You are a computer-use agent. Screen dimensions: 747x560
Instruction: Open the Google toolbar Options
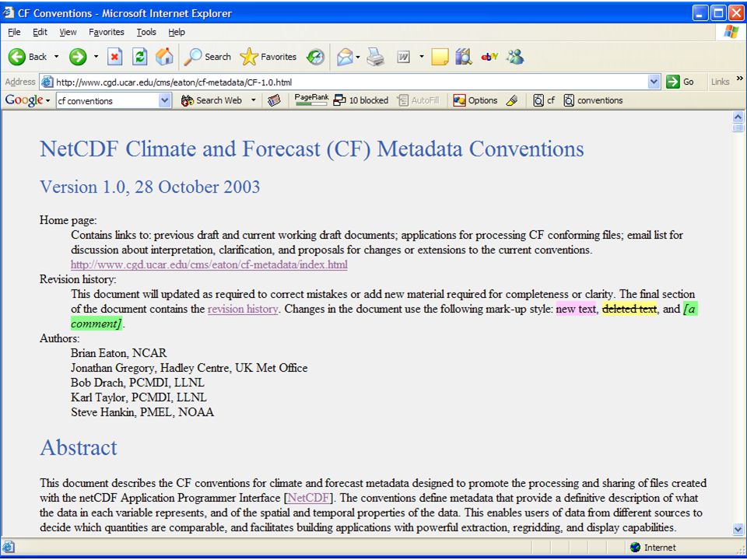(x=475, y=100)
